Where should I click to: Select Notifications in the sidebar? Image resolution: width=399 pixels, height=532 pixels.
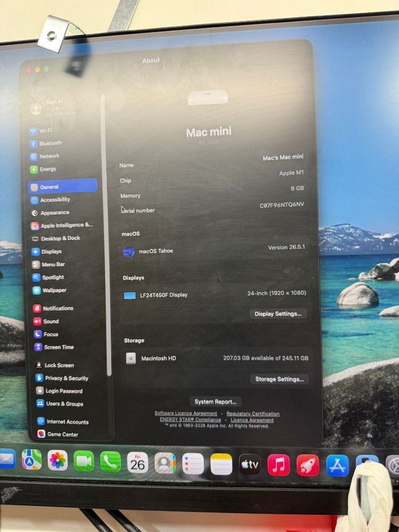coord(53,308)
